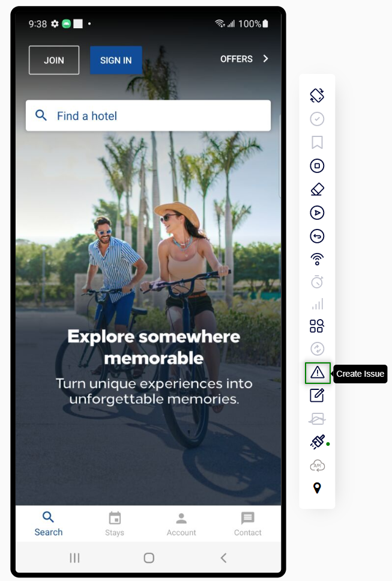Open the Wi-Fi network settings icon

317,259
